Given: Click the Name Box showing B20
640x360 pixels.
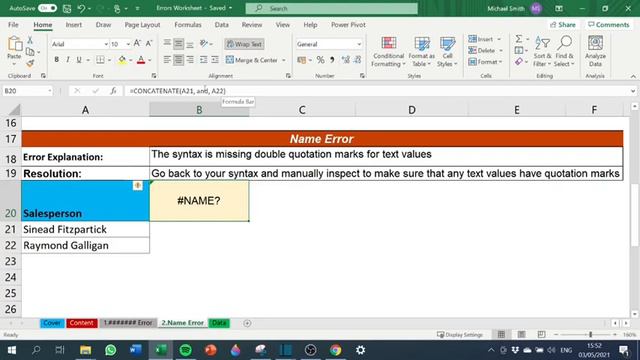Looking at the screenshot, I should coord(27,91).
